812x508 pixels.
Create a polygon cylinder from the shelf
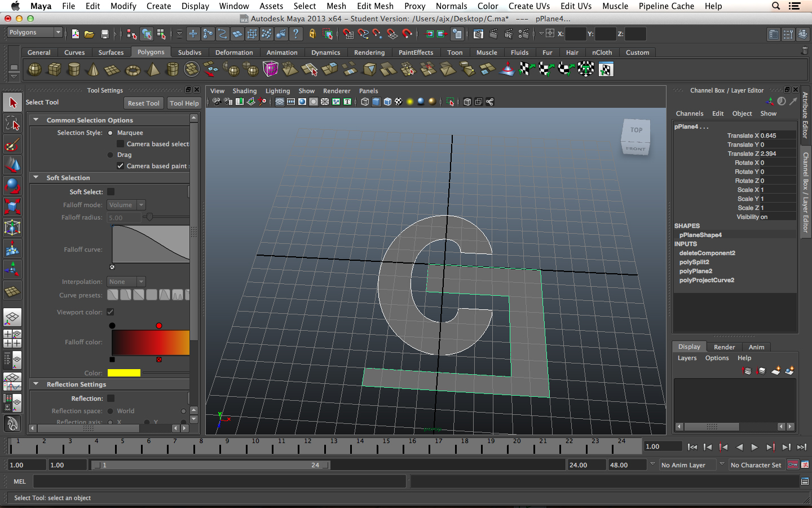pos(74,69)
